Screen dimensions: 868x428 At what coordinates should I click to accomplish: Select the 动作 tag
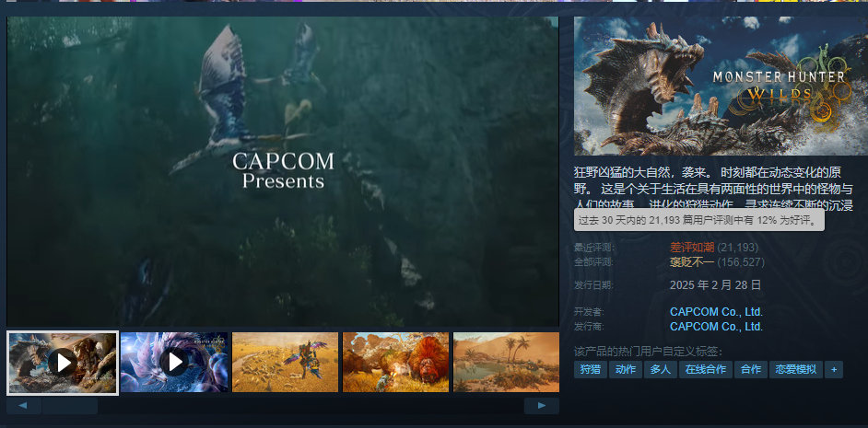click(x=626, y=369)
